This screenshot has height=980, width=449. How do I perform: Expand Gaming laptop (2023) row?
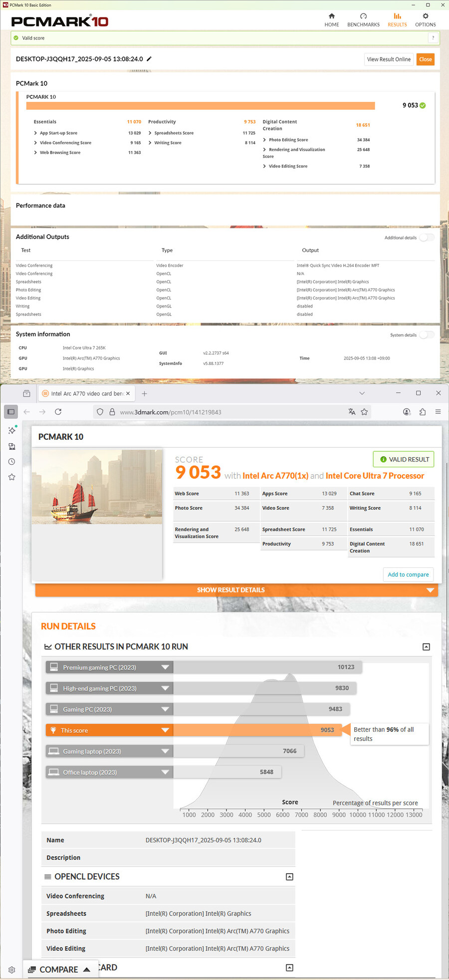[109, 751]
